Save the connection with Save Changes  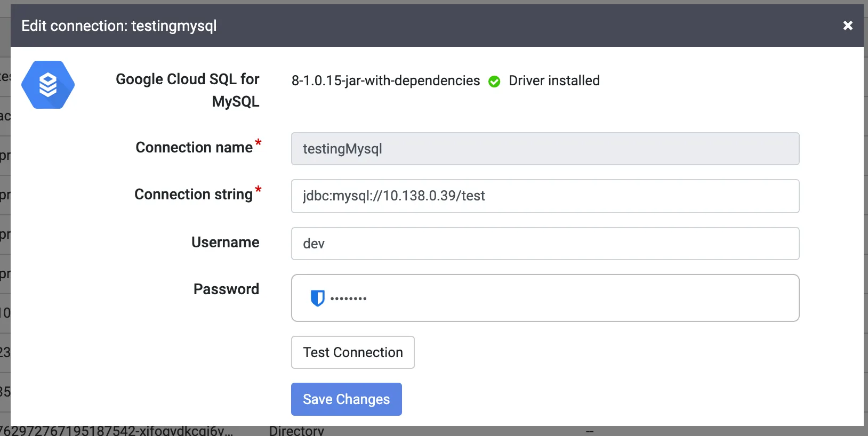pos(346,399)
